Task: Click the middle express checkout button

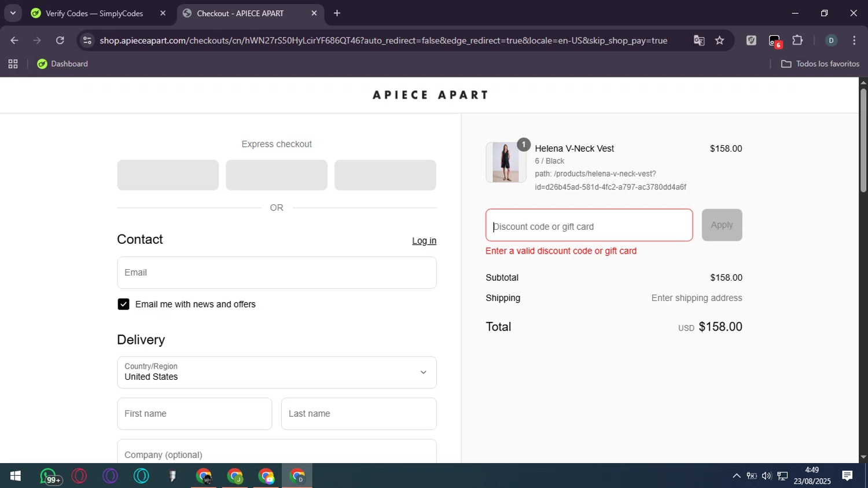Action: (277, 175)
